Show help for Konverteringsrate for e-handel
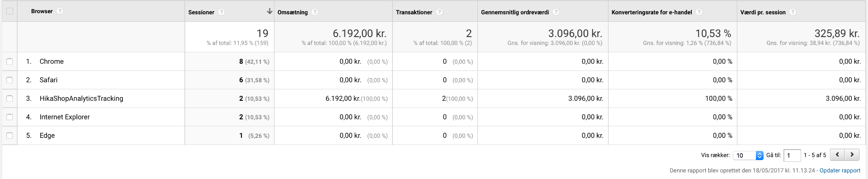The height and width of the screenshot is (179, 868). (x=699, y=12)
